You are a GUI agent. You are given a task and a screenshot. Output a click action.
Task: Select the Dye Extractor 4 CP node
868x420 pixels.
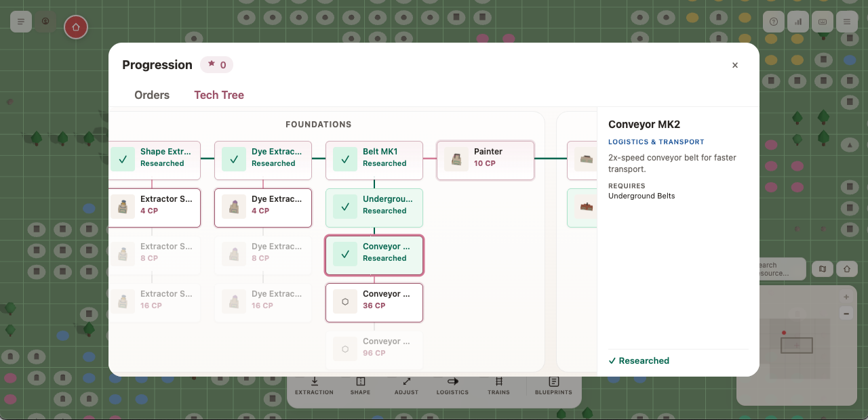click(263, 208)
